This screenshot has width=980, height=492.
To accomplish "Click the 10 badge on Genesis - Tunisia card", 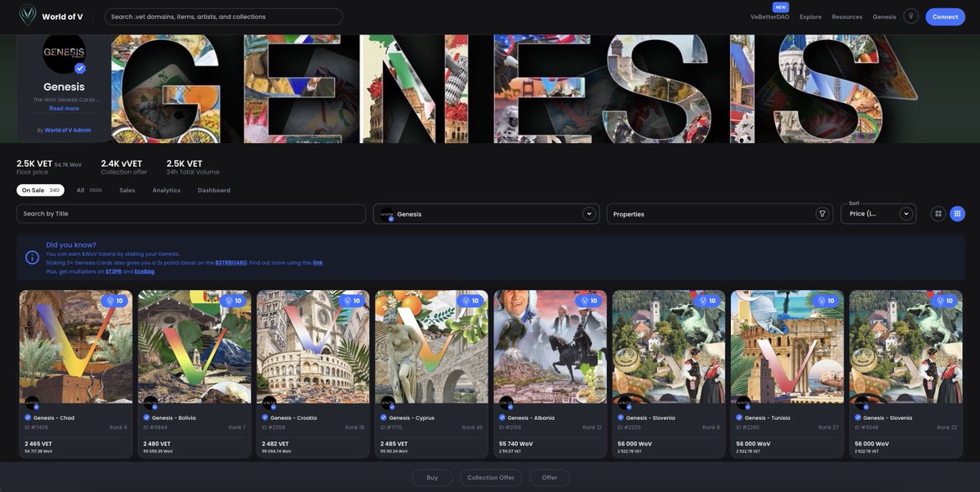I will coord(826,301).
